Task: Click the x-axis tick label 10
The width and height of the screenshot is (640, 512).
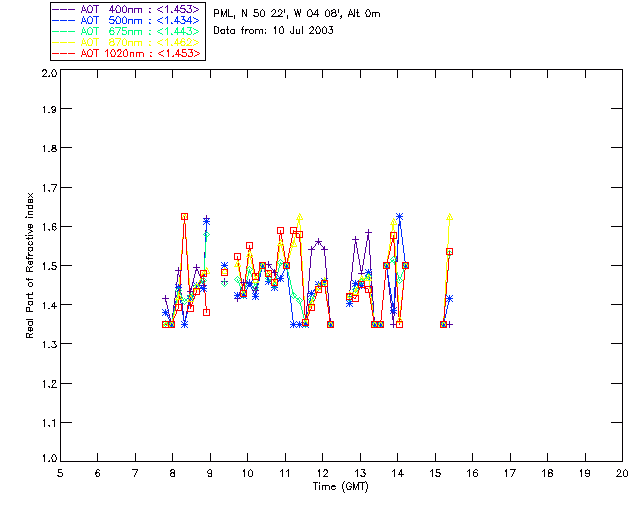Action: click(x=247, y=473)
